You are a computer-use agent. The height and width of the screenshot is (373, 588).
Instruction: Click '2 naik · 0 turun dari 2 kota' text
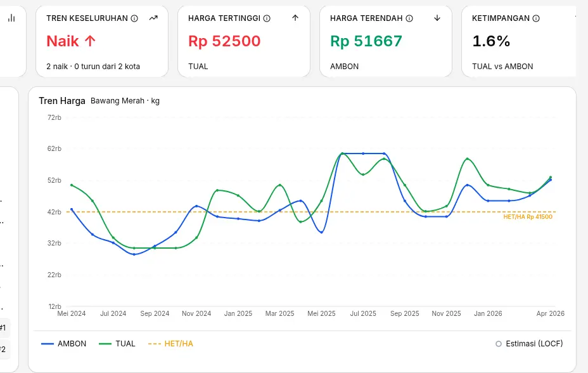click(93, 67)
